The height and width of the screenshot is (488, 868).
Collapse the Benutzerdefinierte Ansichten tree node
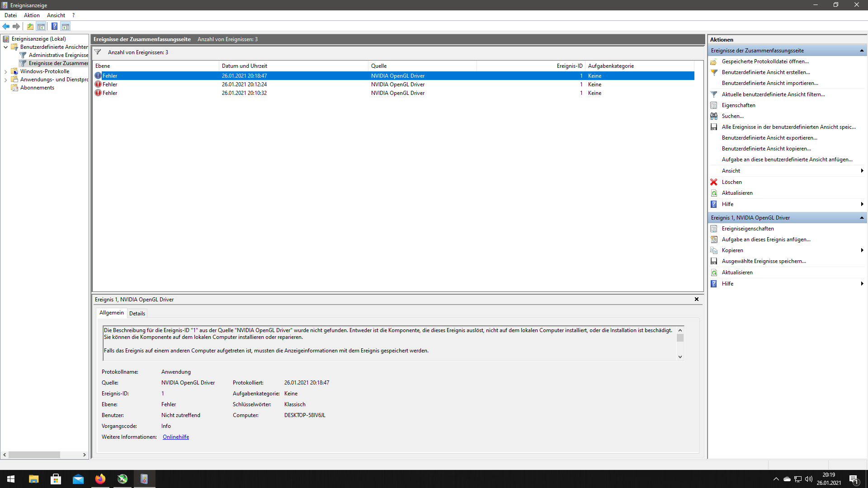5,47
